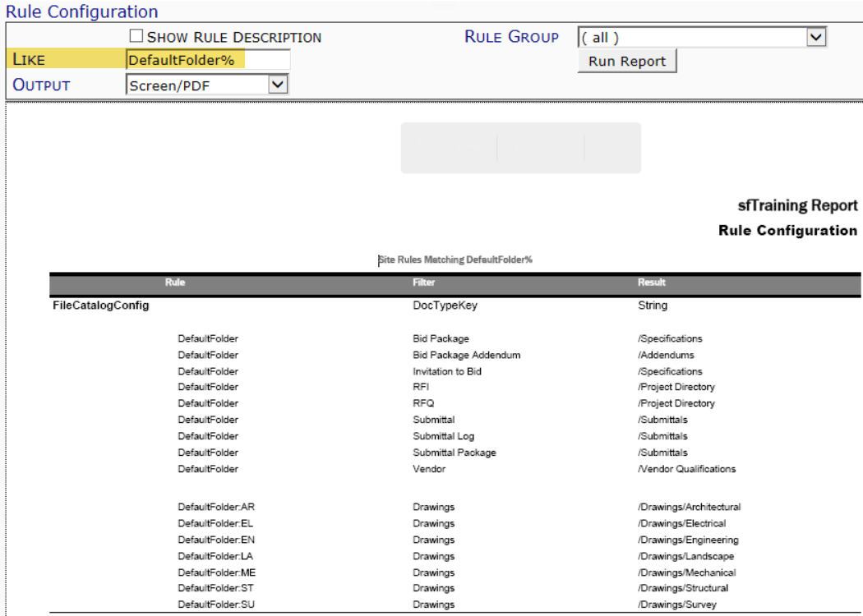
Task: Click the Output label
Action: click(x=41, y=85)
